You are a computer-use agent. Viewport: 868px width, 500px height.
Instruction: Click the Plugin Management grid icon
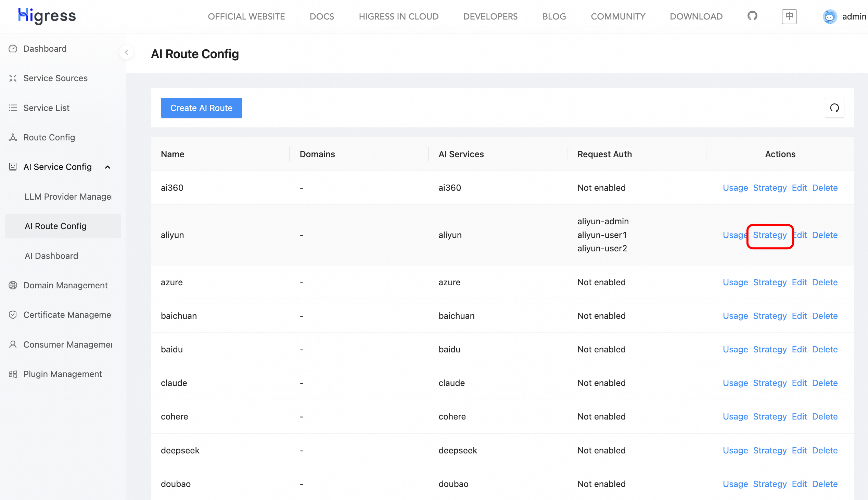13,374
